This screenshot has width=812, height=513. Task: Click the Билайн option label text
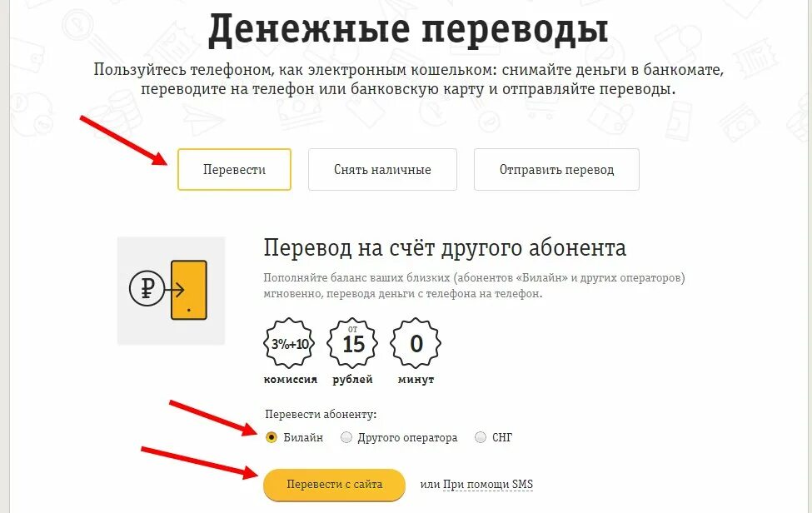click(303, 437)
